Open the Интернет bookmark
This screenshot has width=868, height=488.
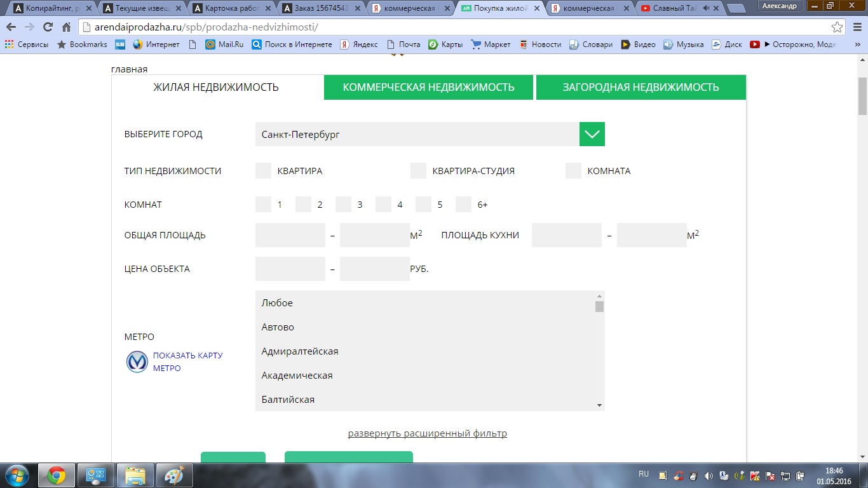point(156,44)
